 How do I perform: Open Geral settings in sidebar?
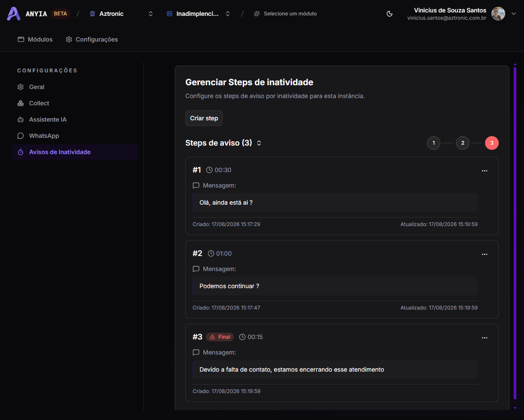75,87
